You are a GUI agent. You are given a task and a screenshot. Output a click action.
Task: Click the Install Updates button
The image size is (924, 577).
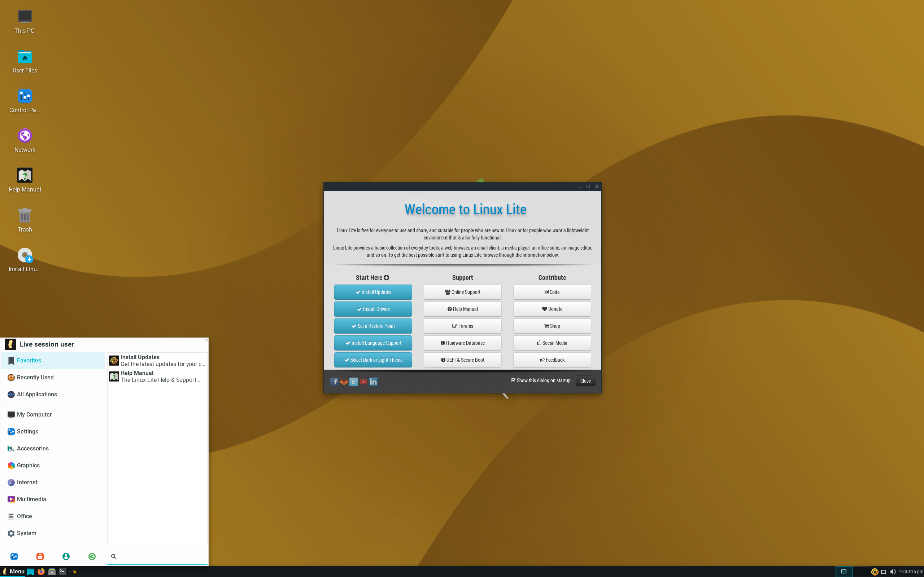373,291
